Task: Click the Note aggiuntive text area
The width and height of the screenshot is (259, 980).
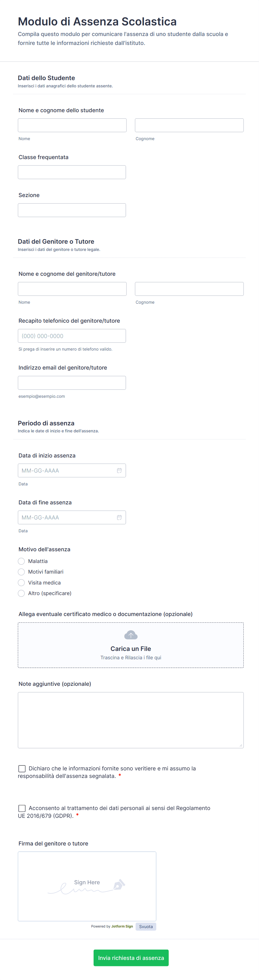Action: pos(131,720)
